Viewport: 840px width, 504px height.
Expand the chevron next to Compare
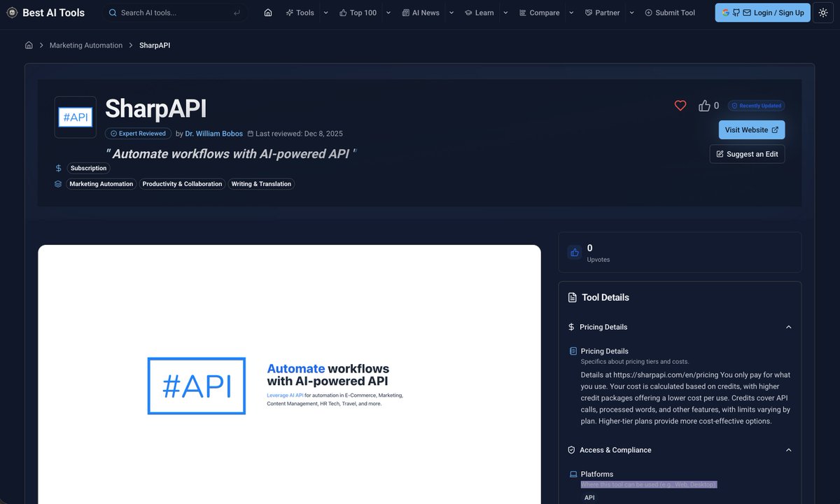click(571, 13)
